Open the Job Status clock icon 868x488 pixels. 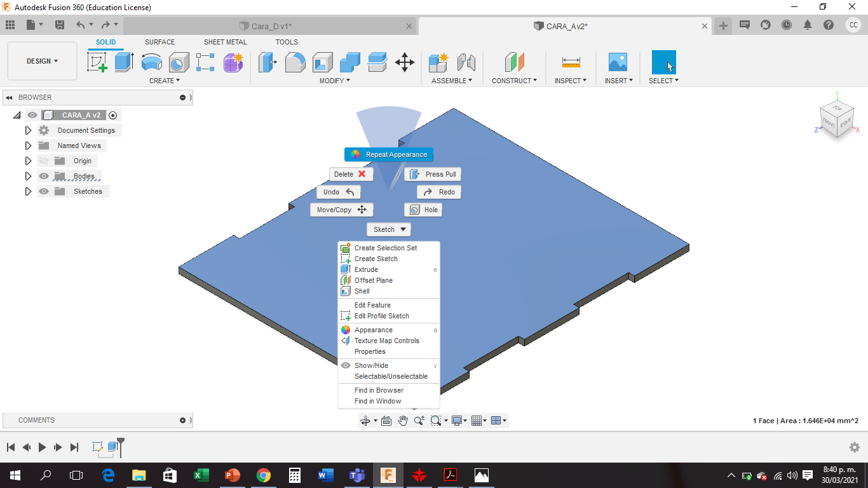787,25
